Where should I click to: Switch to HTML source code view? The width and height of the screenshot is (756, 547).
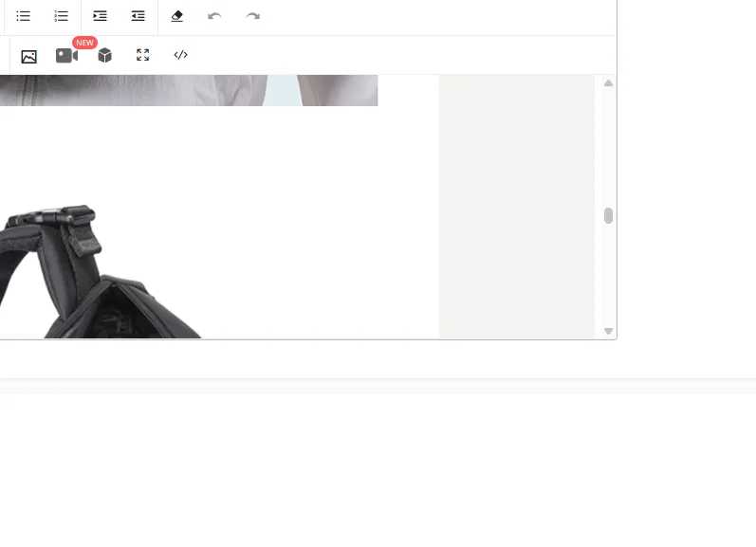pos(181,55)
